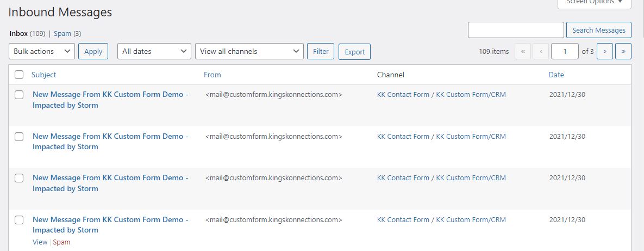This screenshot has width=644, height=251.
Task: Show the Inbox message list
Action: 18,34
